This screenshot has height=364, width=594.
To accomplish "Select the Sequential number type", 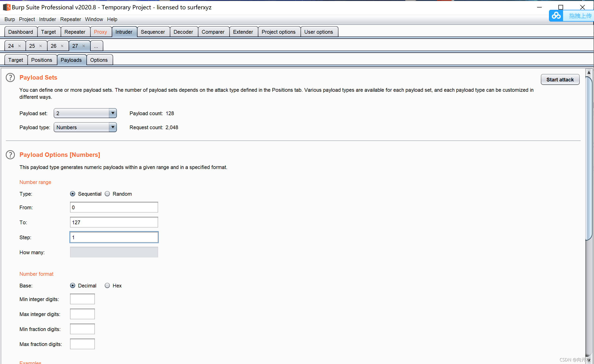I will pos(73,193).
